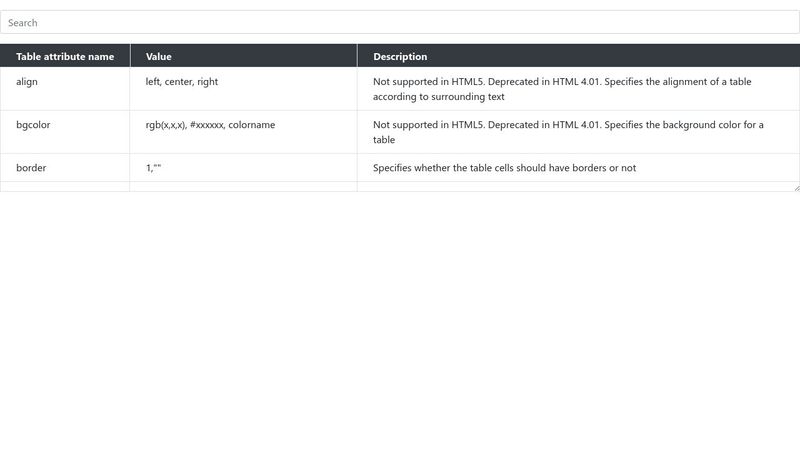Select the bgcolor attribute cell
The width and height of the screenshot is (800, 450).
(x=65, y=132)
